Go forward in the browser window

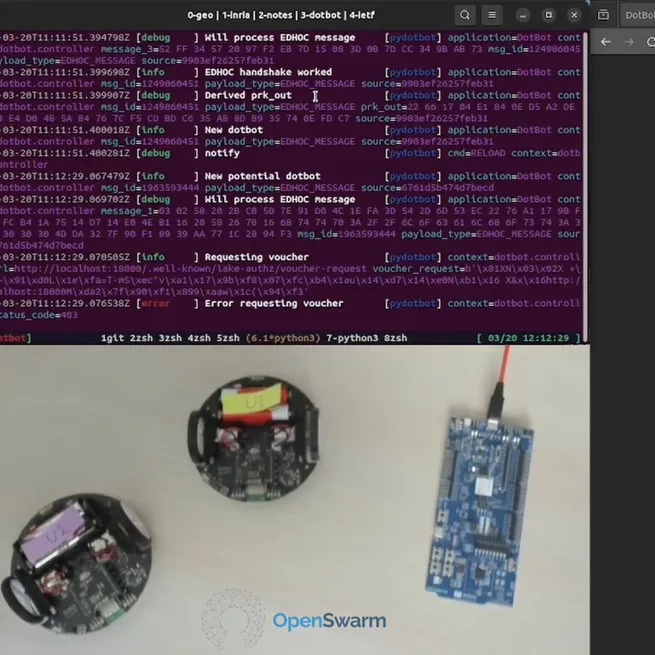(x=629, y=42)
